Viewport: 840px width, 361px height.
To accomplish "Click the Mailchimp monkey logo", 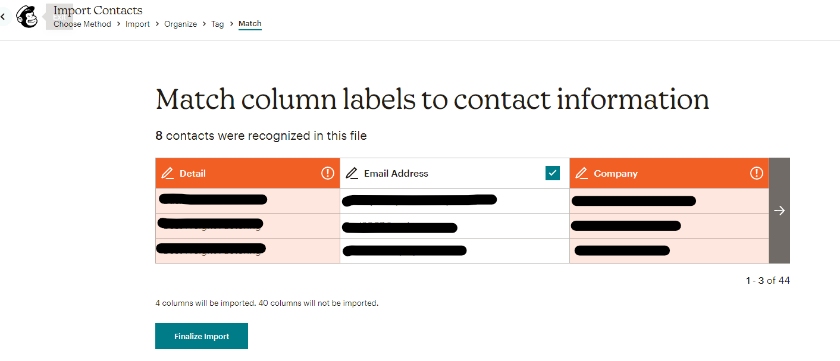I will click(x=27, y=17).
